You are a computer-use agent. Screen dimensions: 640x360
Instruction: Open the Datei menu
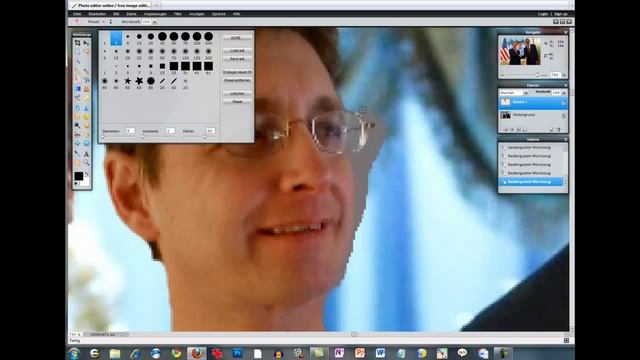tap(77, 14)
